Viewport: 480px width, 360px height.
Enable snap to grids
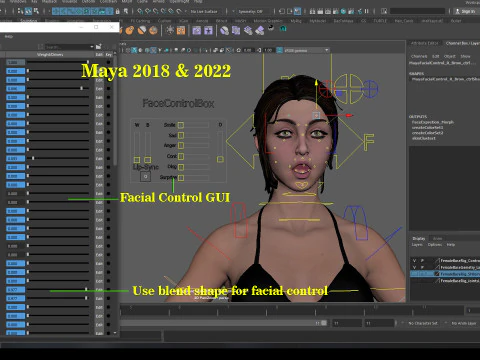[140, 11]
